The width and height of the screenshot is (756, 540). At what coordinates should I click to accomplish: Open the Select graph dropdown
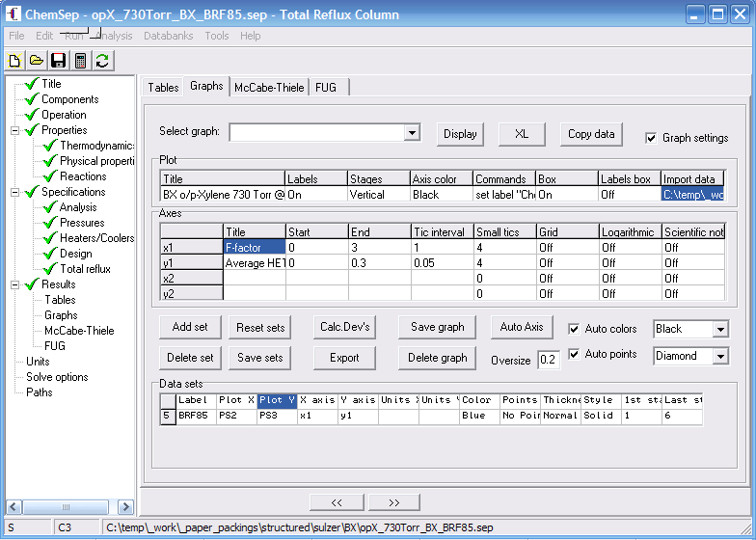coord(412,133)
